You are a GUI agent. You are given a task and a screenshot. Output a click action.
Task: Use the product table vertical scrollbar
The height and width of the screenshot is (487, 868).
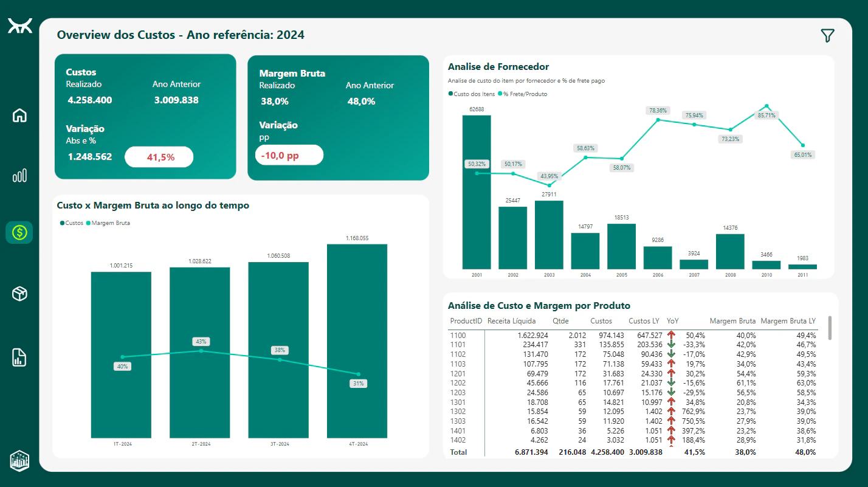coord(830,328)
